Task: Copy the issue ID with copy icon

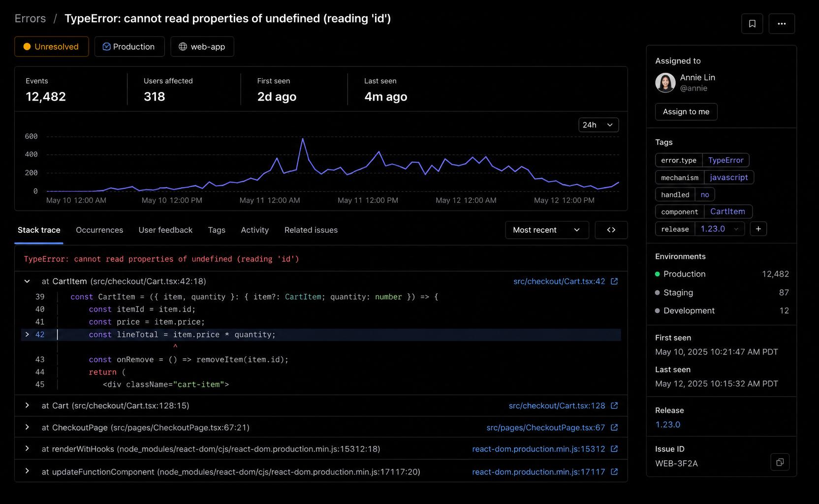Action: coord(780,462)
